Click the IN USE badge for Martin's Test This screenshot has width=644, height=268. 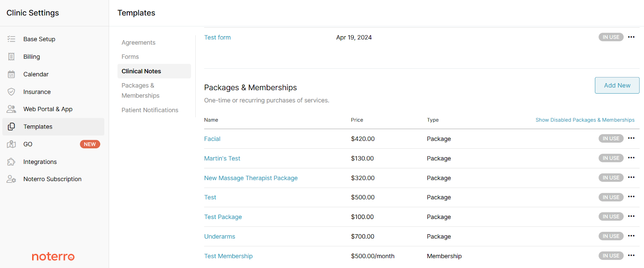pyautogui.click(x=611, y=158)
